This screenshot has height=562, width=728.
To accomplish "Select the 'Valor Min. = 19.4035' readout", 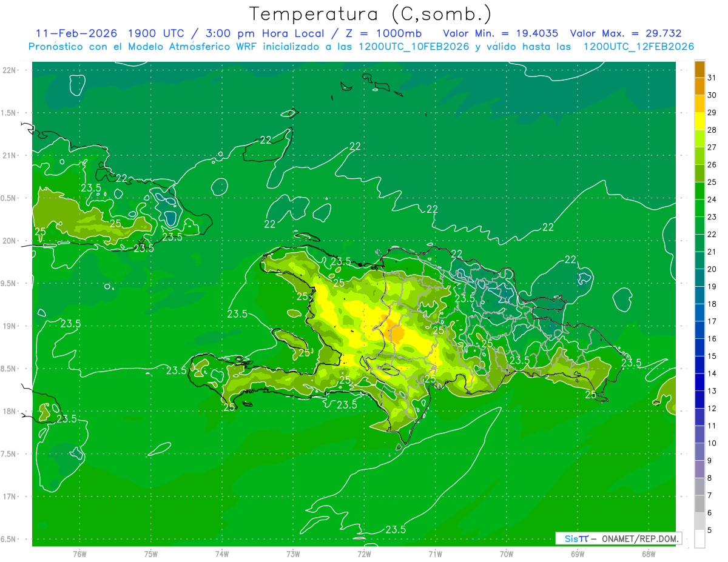I will tap(500, 33).
